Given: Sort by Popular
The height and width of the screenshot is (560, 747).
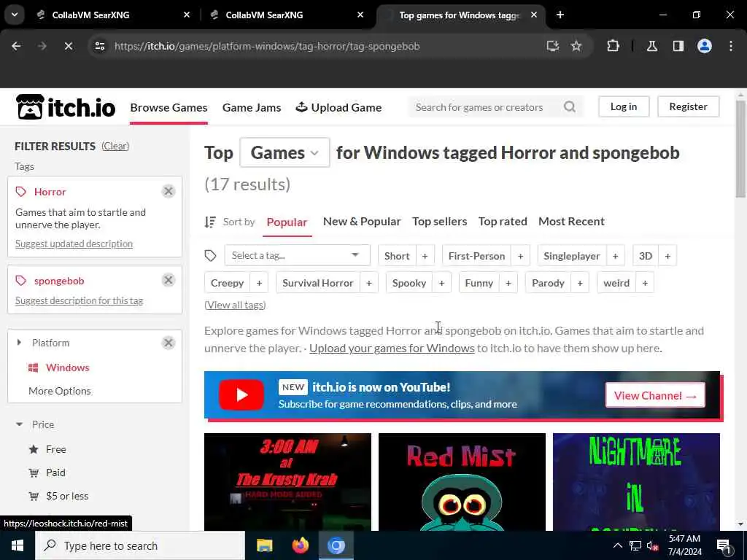Looking at the screenshot, I should [287, 222].
